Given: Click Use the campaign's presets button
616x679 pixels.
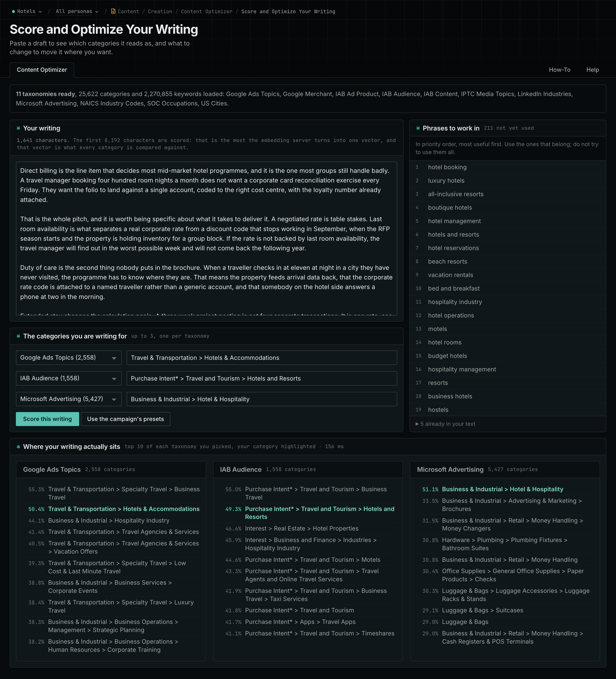Looking at the screenshot, I should pyautogui.click(x=125, y=419).
